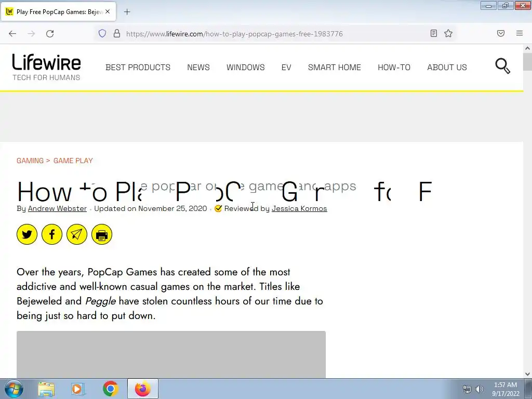Open Firefox application menu
532x399 pixels.
(x=520, y=33)
